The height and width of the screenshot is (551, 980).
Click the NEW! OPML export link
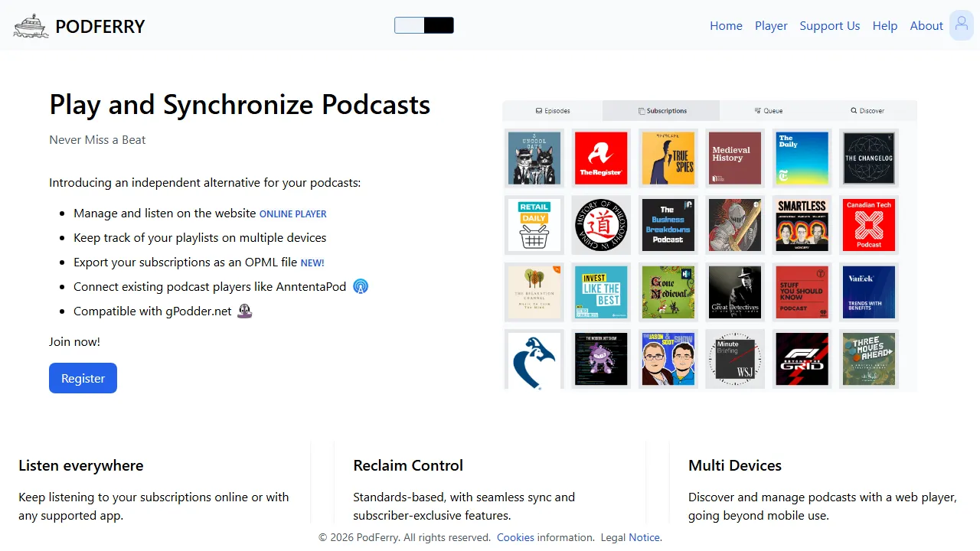pos(312,262)
